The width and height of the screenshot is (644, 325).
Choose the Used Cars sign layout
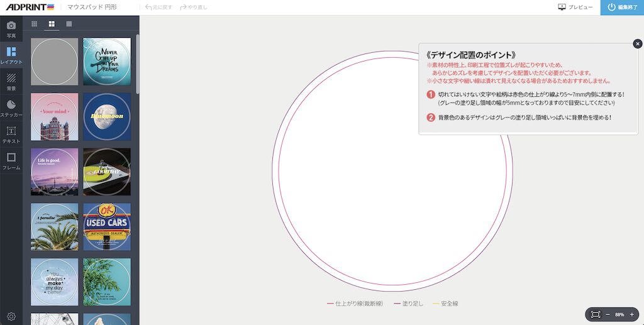(x=107, y=227)
